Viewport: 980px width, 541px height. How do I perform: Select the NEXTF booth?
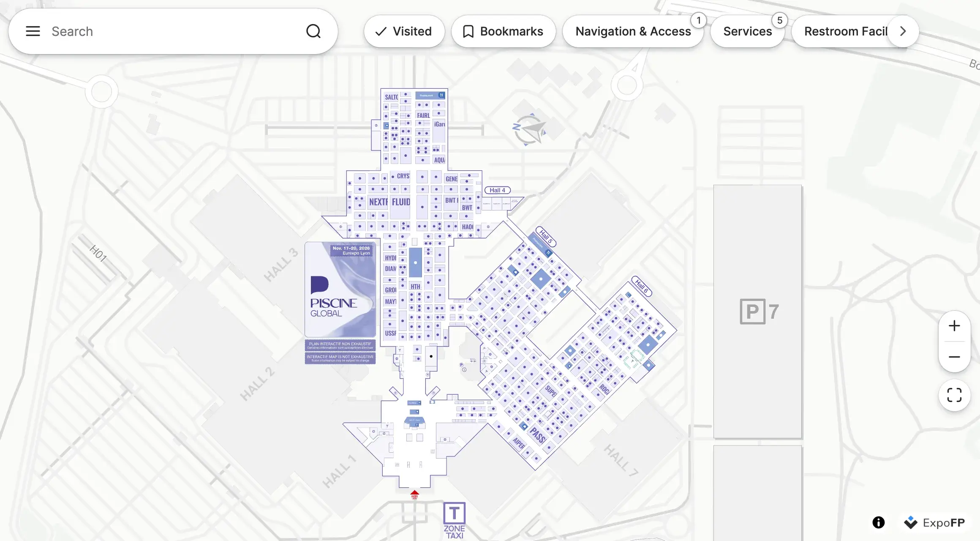378,202
